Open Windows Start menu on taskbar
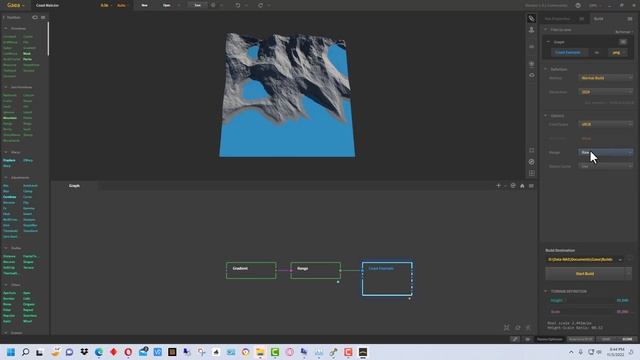The image size is (640, 360). (11, 352)
